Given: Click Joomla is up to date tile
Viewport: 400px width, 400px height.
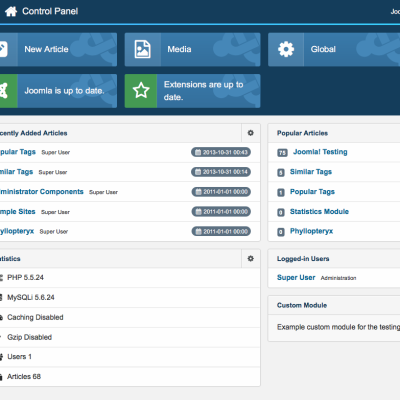Looking at the screenshot, I should (x=58, y=91).
